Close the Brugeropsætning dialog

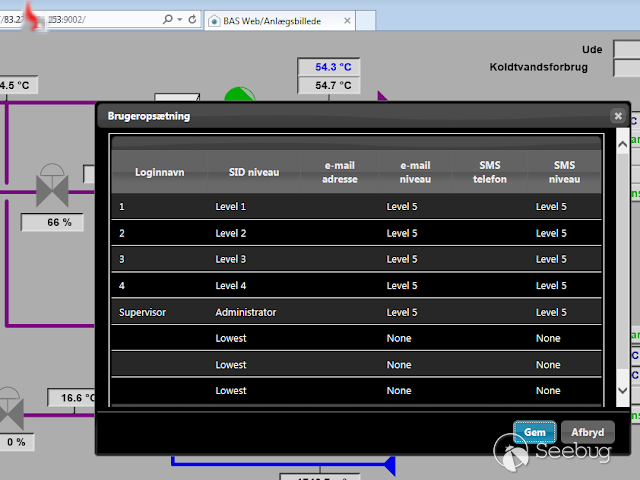[x=618, y=116]
